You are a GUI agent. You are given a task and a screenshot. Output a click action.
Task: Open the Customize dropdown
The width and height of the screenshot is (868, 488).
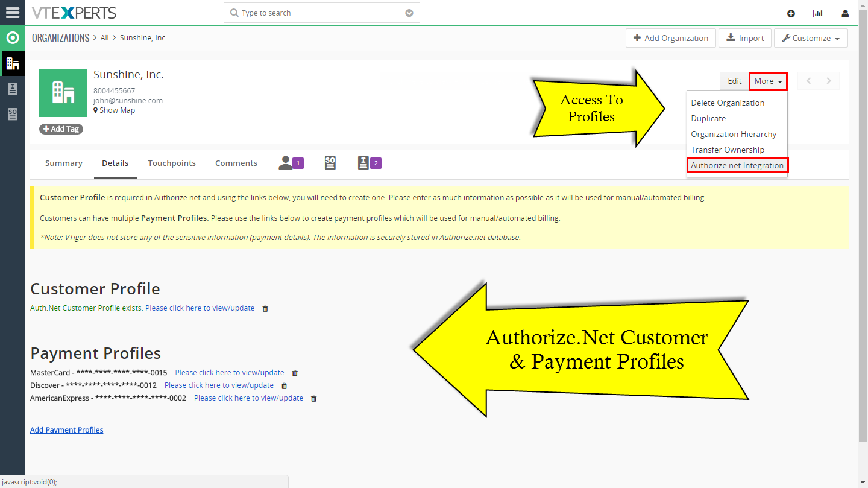click(811, 38)
